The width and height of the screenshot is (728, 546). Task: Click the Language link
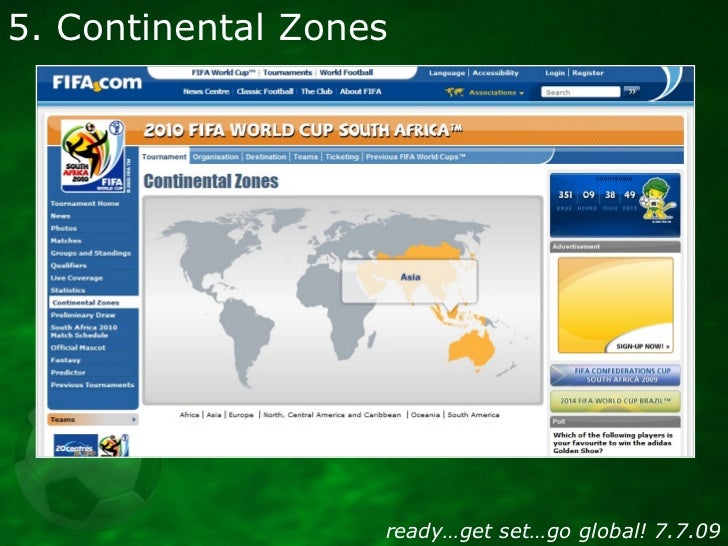[447, 73]
